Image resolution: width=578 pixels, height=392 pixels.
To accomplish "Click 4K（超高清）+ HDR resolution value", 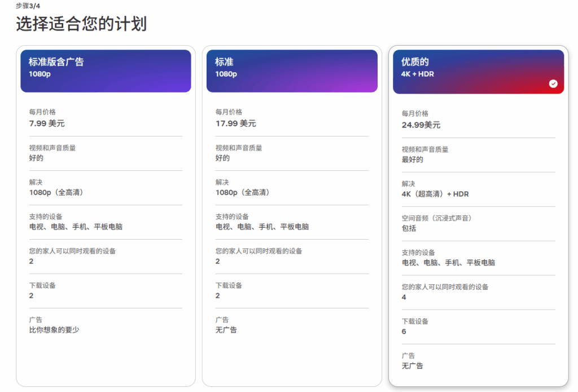I will (x=435, y=194).
